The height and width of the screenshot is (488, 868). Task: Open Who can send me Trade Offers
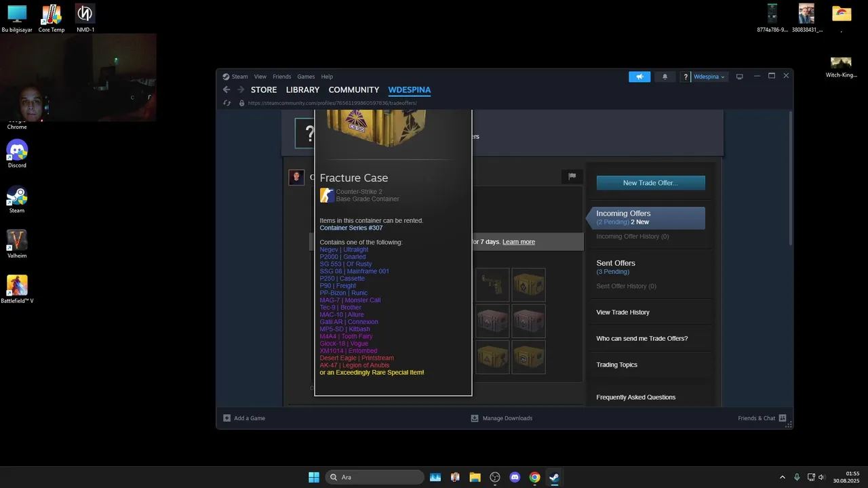click(x=642, y=338)
